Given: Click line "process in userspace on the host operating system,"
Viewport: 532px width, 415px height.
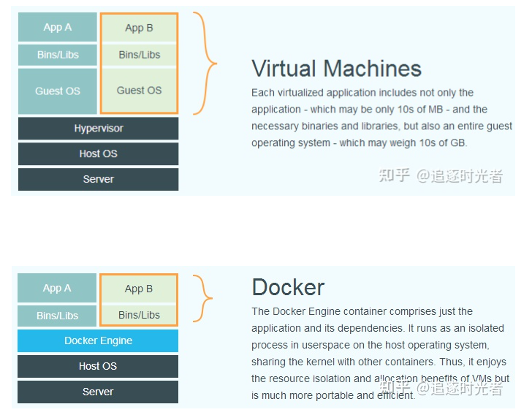Looking at the screenshot, I should coord(370,345).
